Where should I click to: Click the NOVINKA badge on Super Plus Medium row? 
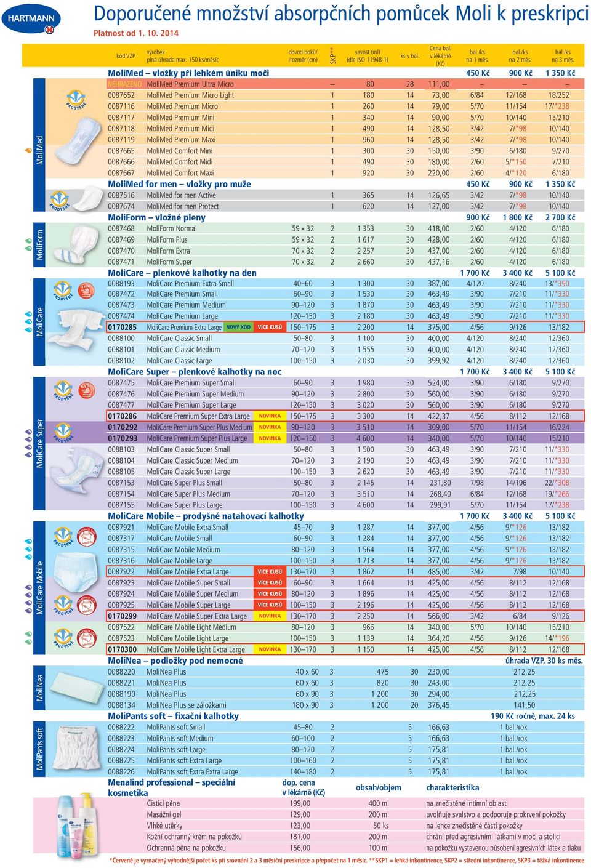[270, 427]
